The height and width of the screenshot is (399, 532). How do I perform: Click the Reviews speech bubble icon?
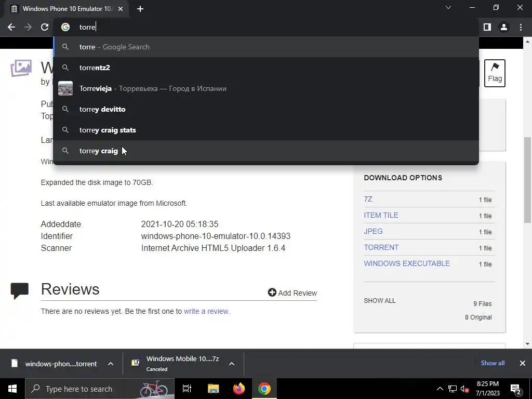[x=20, y=291]
